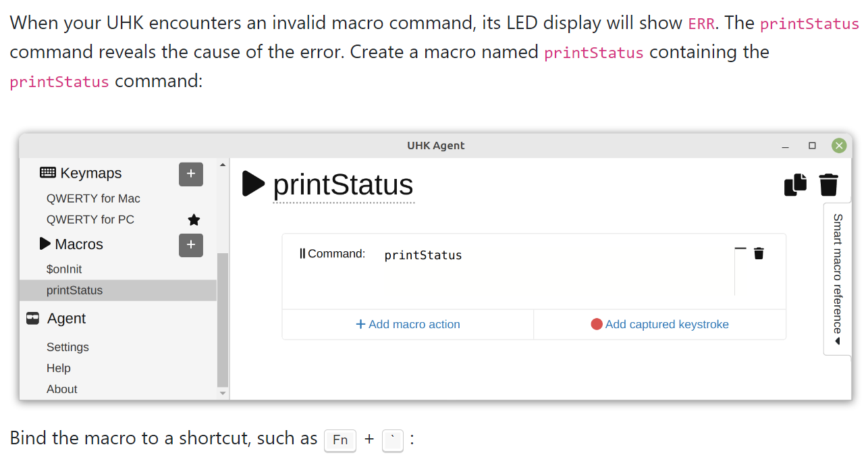The height and width of the screenshot is (474, 868).
Task: Duplicate the printStatus macro with copy icon
Action: point(796,185)
